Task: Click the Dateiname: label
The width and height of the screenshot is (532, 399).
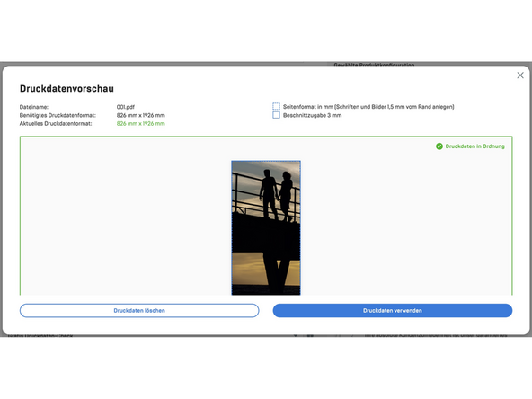Action: pos(34,107)
